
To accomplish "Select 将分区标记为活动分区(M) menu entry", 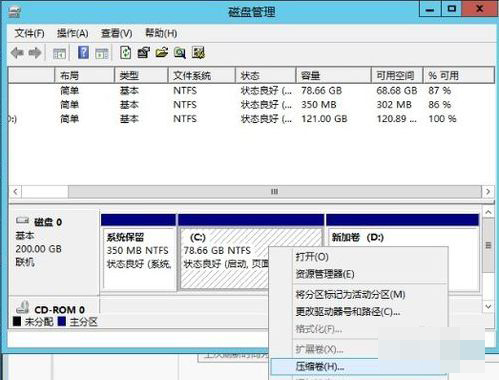I will [350, 295].
